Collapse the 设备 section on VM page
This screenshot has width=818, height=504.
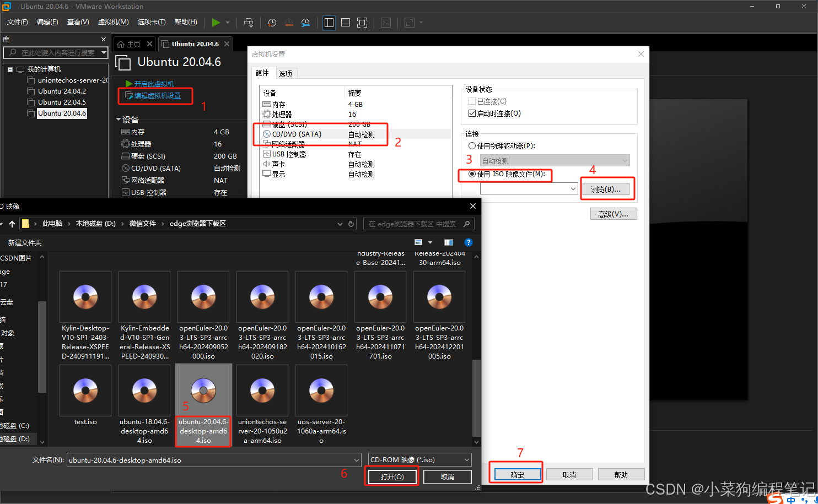119,120
